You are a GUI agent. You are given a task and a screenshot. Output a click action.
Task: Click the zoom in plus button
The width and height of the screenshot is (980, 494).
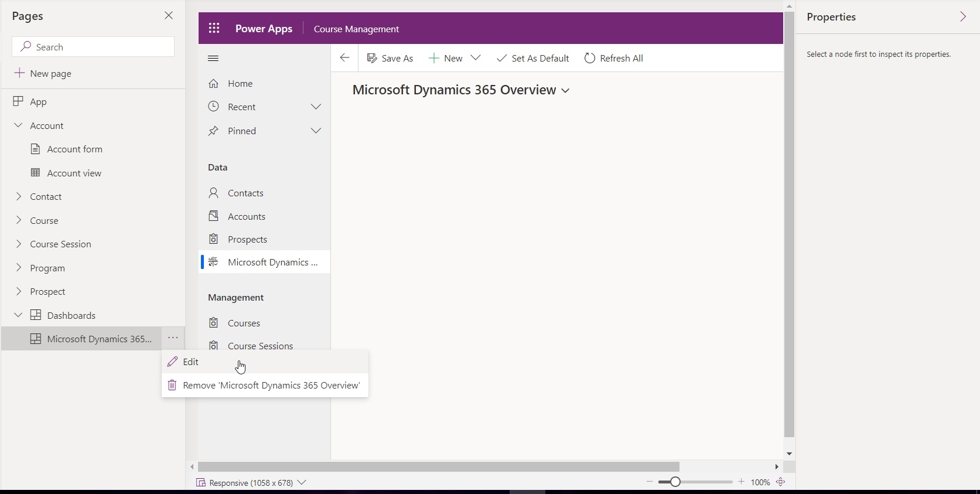pyautogui.click(x=742, y=482)
